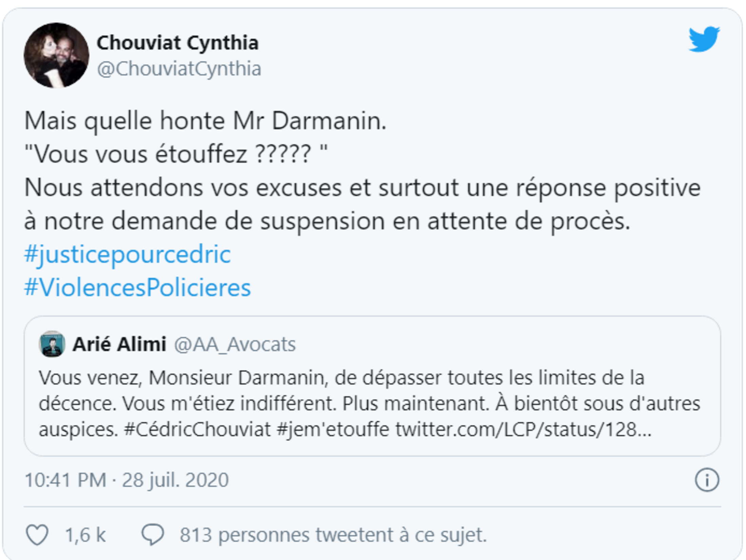Open replies via speech bubble icon
Screen dimensions: 746x560
153,534
